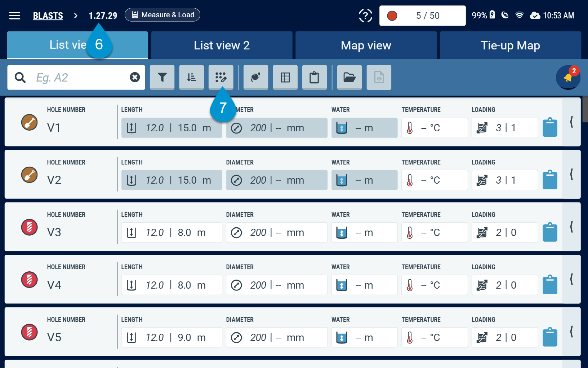
Task: Click the clipboard toolbar icon
Action: coord(315,77)
